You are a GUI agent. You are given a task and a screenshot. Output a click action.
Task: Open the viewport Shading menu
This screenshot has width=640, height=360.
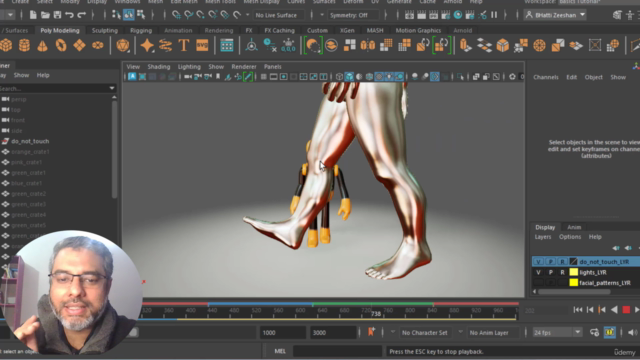(159, 67)
